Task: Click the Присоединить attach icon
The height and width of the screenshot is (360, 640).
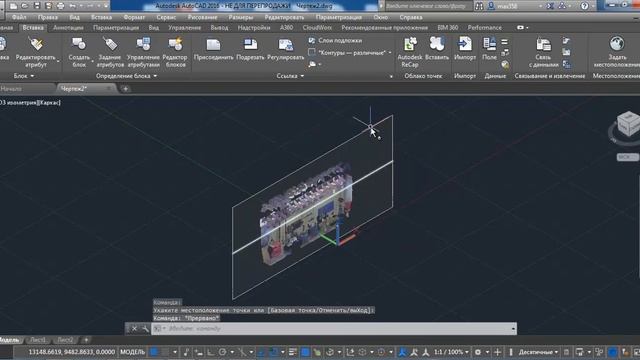Action: point(213,44)
